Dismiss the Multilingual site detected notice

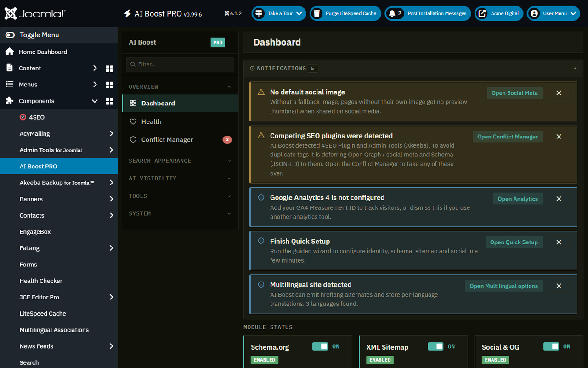coord(559,286)
